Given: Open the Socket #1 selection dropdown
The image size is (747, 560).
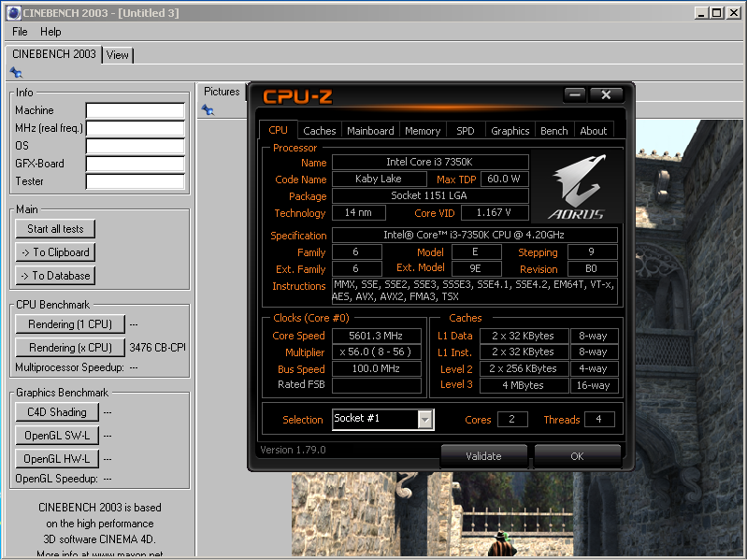Looking at the screenshot, I should (x=425, y=420).
